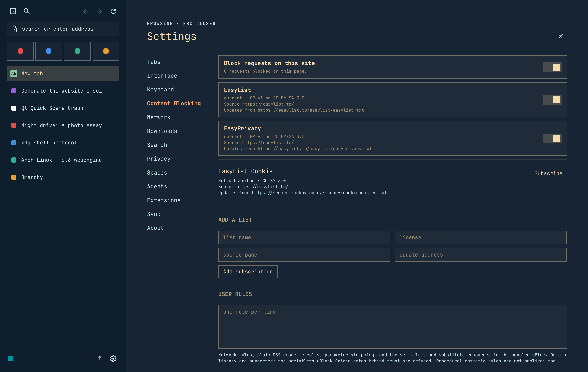Open settings via the gear icon
This screenshot has width=588, height=372.
click(x=113, y=359)
